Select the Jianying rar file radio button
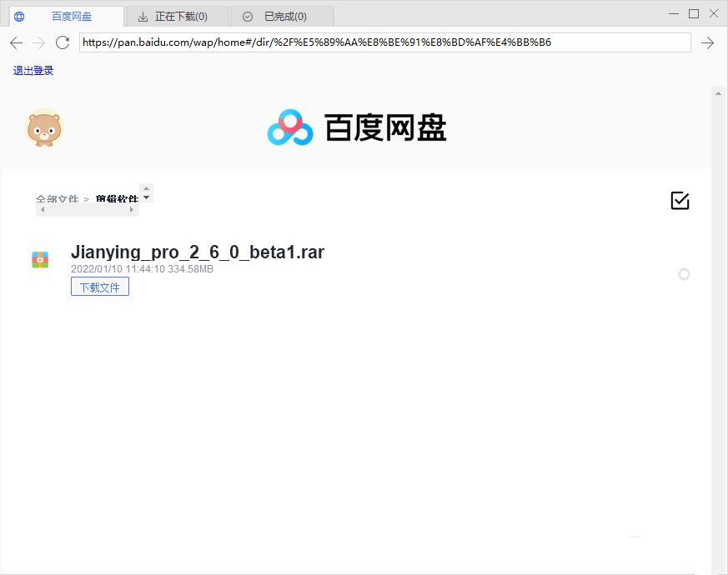This screenshot has height=575, width=728. pyautogui.click(x=684, y=274)
